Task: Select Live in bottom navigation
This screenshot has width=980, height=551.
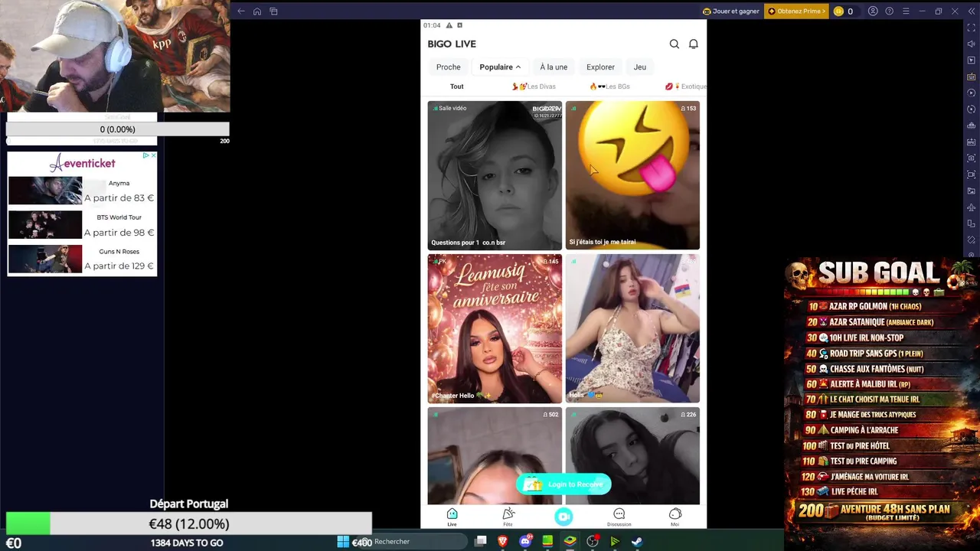Action: pos(452,517)
